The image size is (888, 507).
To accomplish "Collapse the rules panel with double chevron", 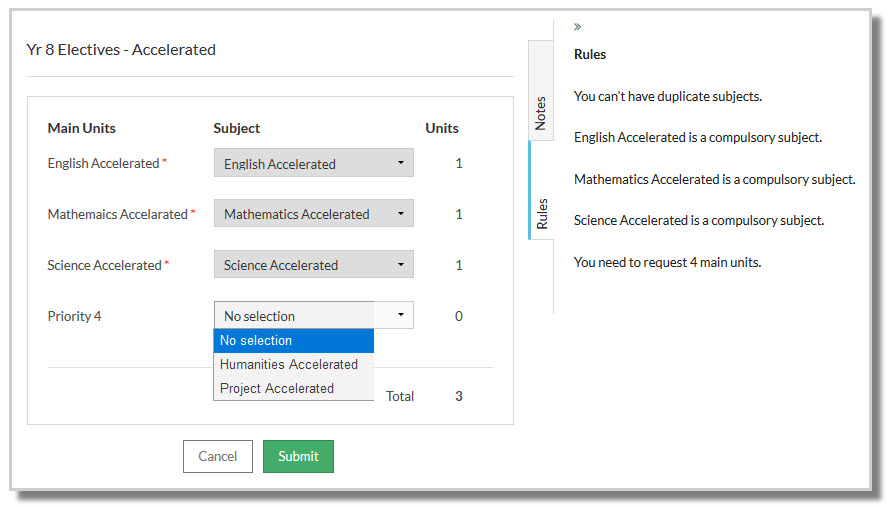I will pyautogui.click(x=578, y=27).
